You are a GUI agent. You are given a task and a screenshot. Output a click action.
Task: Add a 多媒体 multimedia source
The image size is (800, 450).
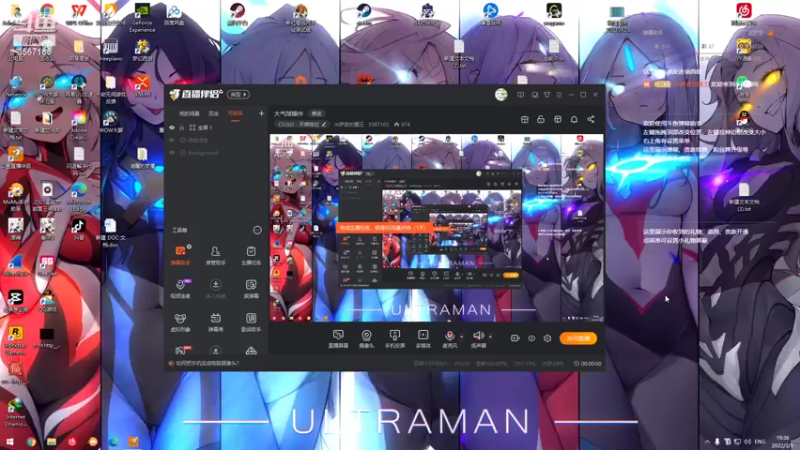pyautogui.click(x=423, y=339)
